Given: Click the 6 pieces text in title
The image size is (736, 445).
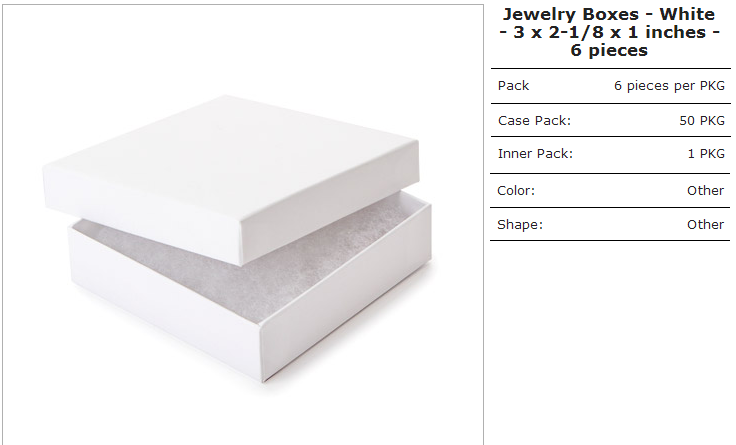Looking at the screenshot, I should point(609,50).
